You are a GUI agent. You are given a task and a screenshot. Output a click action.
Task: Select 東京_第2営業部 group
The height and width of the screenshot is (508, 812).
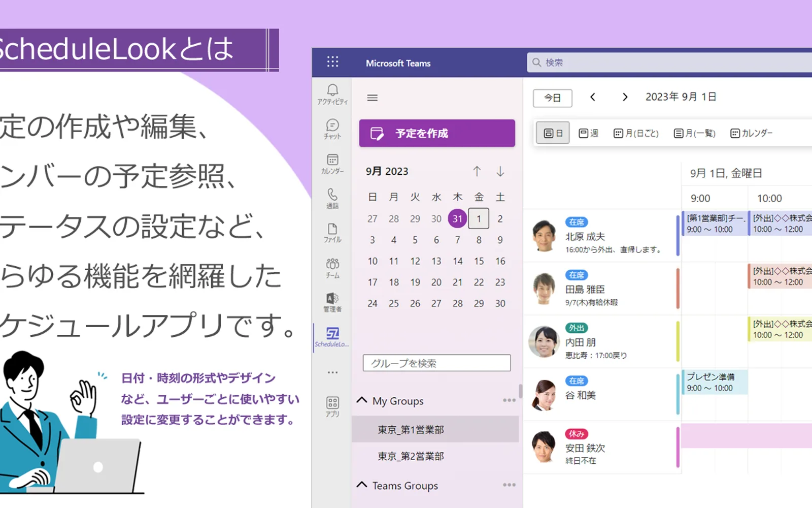(x=435, y=456)
